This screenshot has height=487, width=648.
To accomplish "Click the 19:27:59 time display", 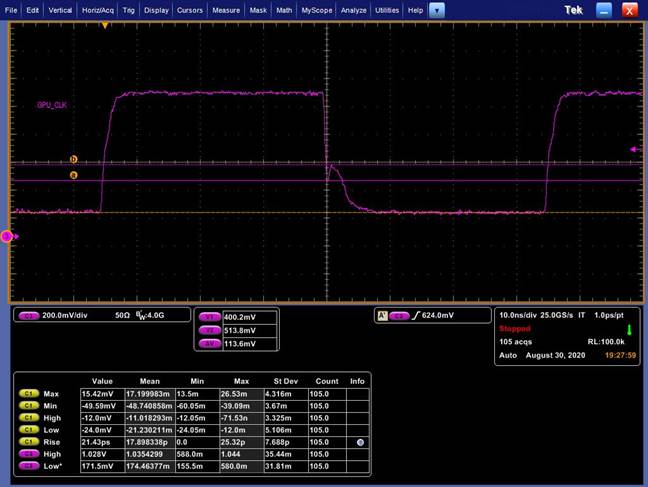I will tap(620, 355).
